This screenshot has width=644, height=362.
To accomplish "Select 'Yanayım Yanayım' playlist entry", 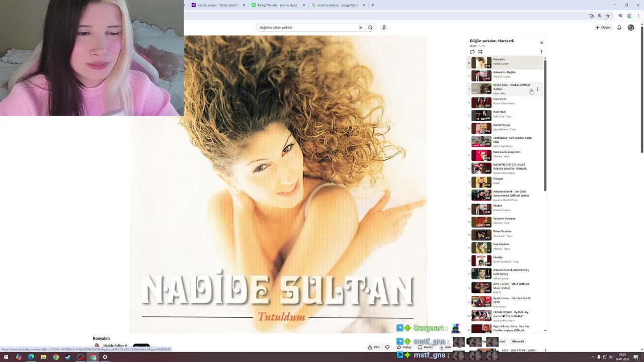I will (506, 222).
